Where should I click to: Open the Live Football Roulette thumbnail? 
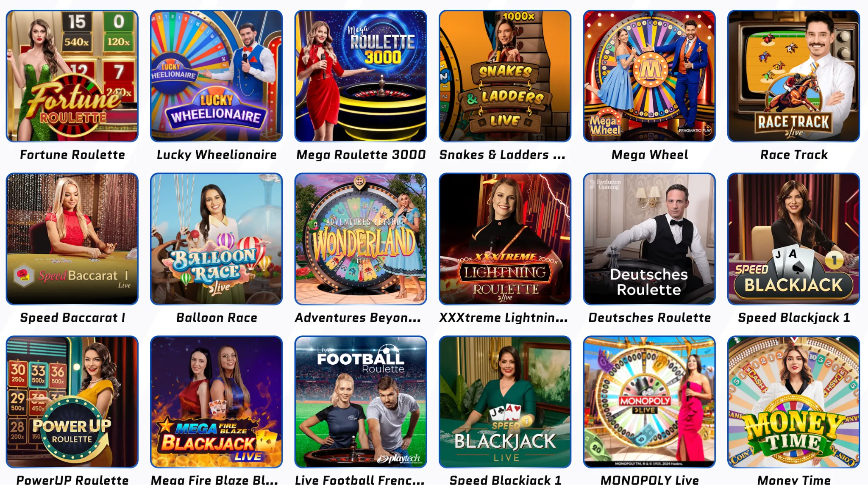point(361,402)
